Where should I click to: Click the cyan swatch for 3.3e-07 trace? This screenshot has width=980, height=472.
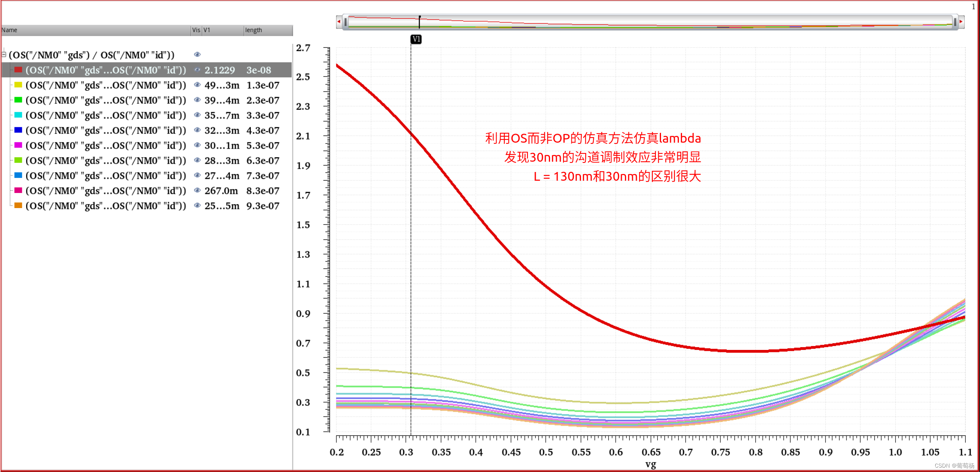18,115
